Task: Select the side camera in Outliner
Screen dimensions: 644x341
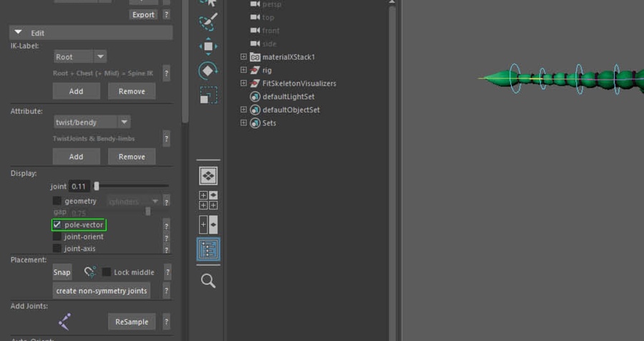Action: tap(269, 44)
